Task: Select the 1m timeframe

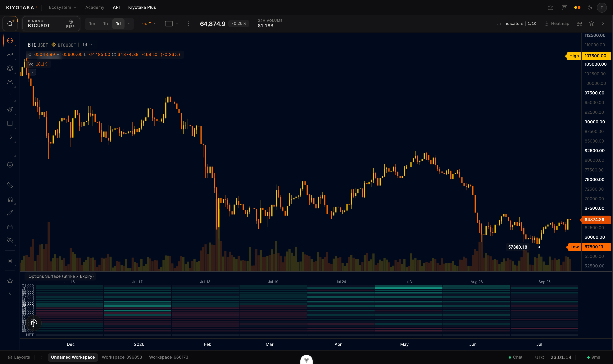Action: (92, 24)
